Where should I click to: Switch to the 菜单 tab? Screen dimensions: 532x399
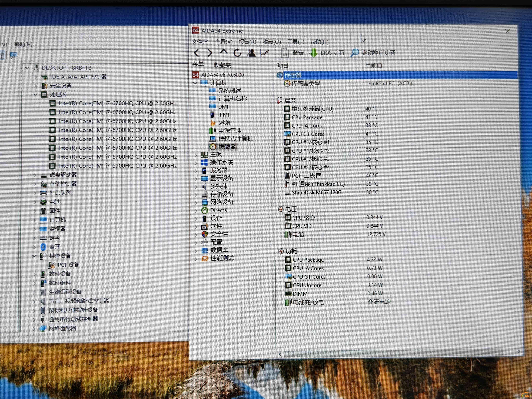click(x=198, y=64)
